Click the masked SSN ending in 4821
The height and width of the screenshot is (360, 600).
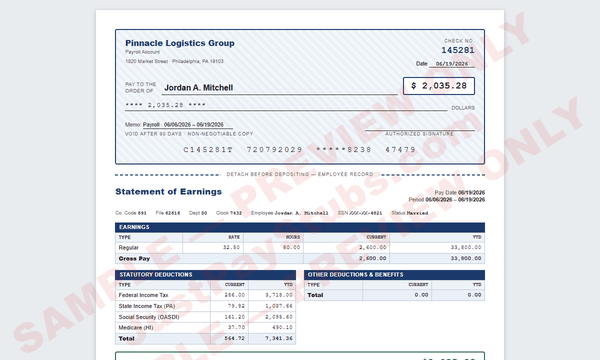point(360,213)
